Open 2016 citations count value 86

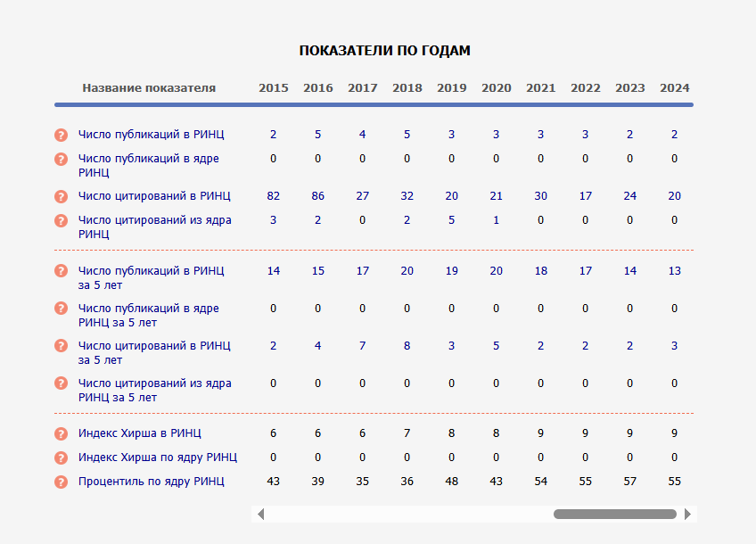coord(317,196)
